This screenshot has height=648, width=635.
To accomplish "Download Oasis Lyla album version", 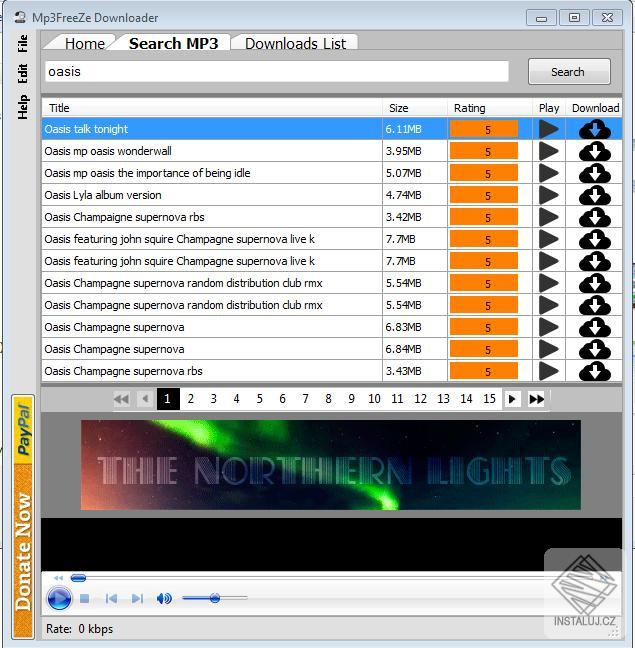I will point(595,195).
